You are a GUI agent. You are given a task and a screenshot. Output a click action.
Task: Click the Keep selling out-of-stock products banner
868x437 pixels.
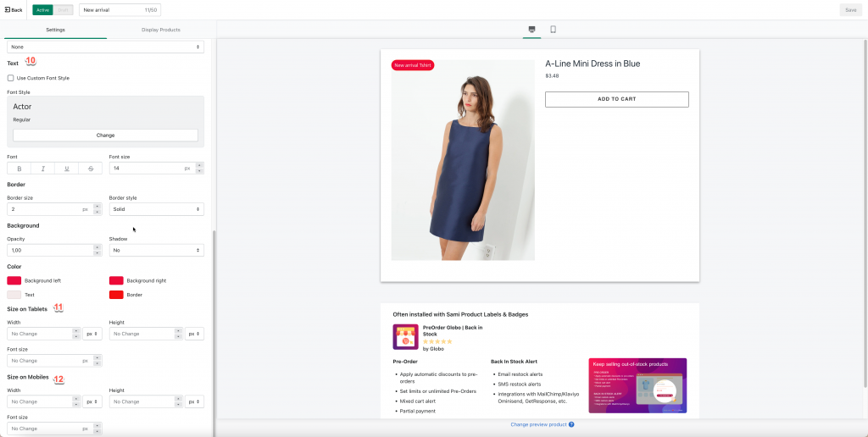pyautogui.click(x=637, y=385)
